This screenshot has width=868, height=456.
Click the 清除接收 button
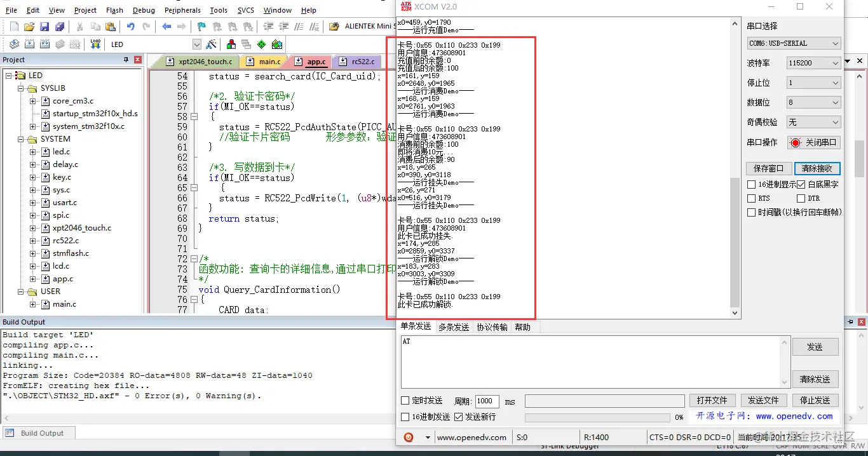[x=817, y=168]
